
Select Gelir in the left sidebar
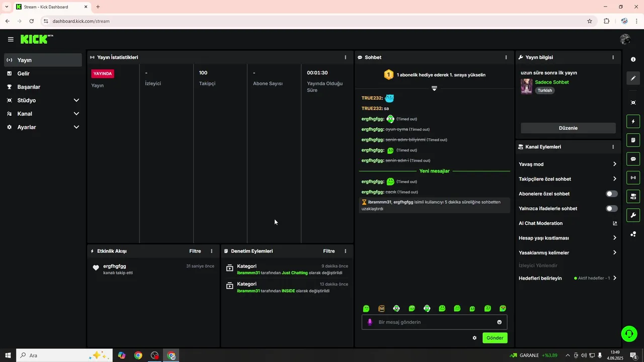[x=43, y=73]
